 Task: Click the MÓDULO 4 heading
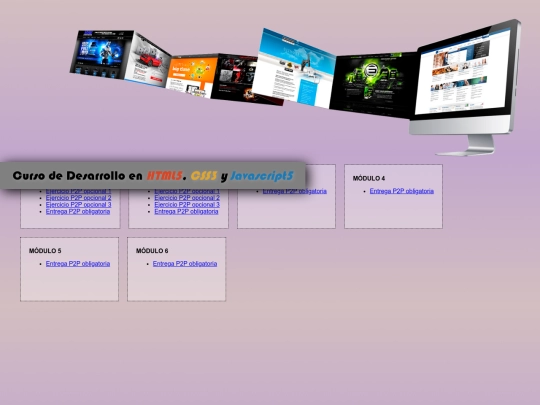(x=369, y=178)
